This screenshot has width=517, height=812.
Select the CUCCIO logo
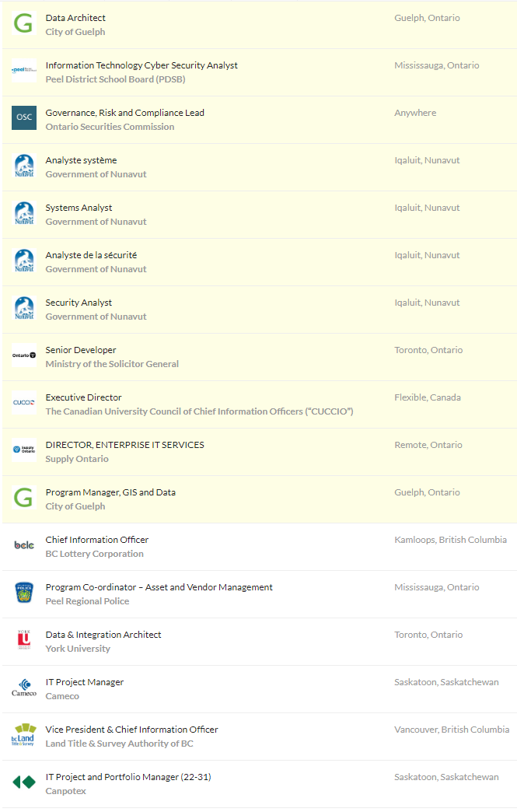(x=24, y=404)
